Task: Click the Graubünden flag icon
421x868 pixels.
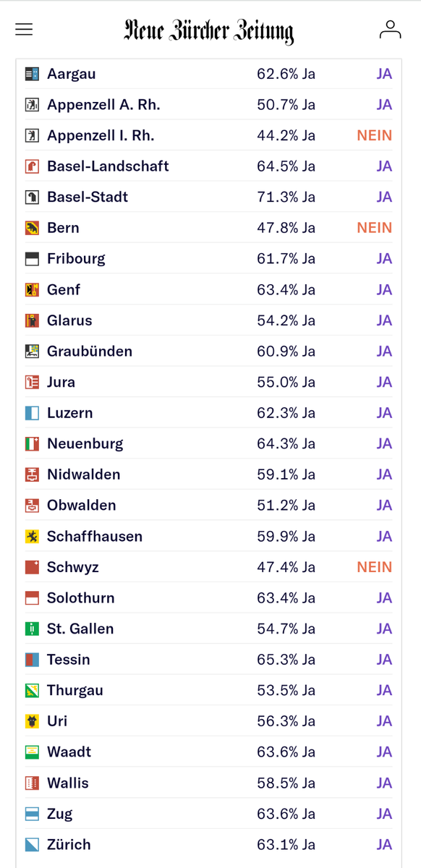Action: pyautogui.click(x=32, y=352)
